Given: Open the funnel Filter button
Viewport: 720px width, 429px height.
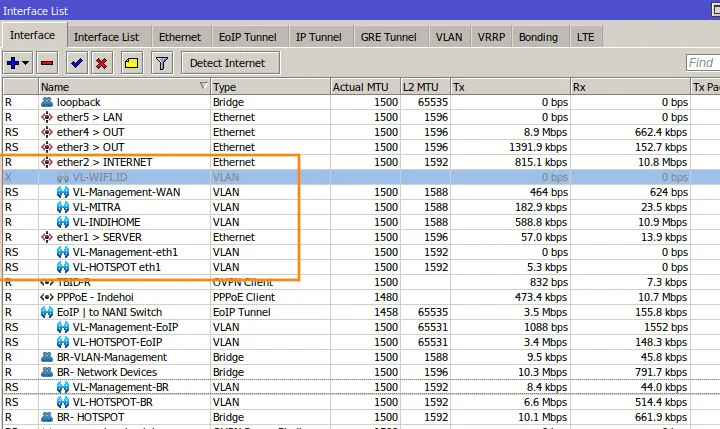Looking at the screenshot, I should point(162,63).
